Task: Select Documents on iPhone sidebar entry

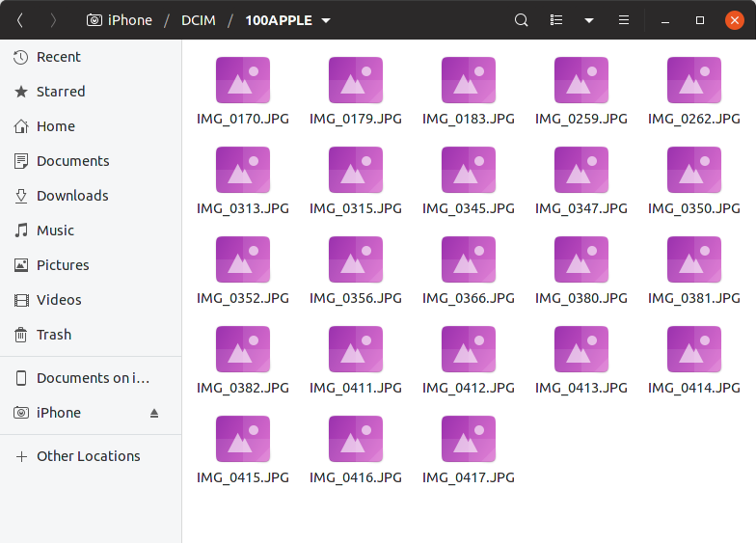Action: [93, 378]
